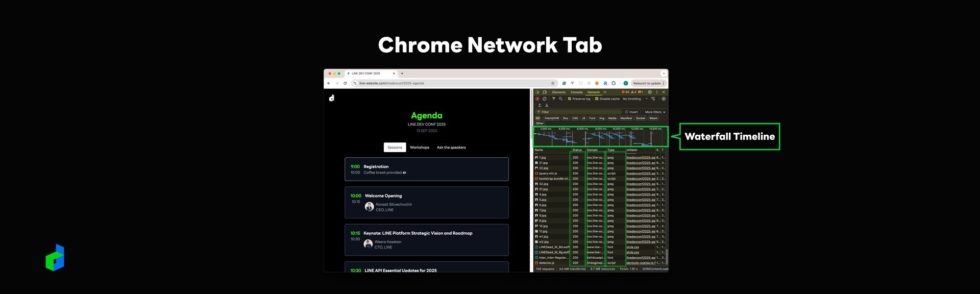The height and width of the screenshot is (294, 980).
Task: Click the devtools-overlay.js initiator link for detector.js
Action: coord(641,263)
